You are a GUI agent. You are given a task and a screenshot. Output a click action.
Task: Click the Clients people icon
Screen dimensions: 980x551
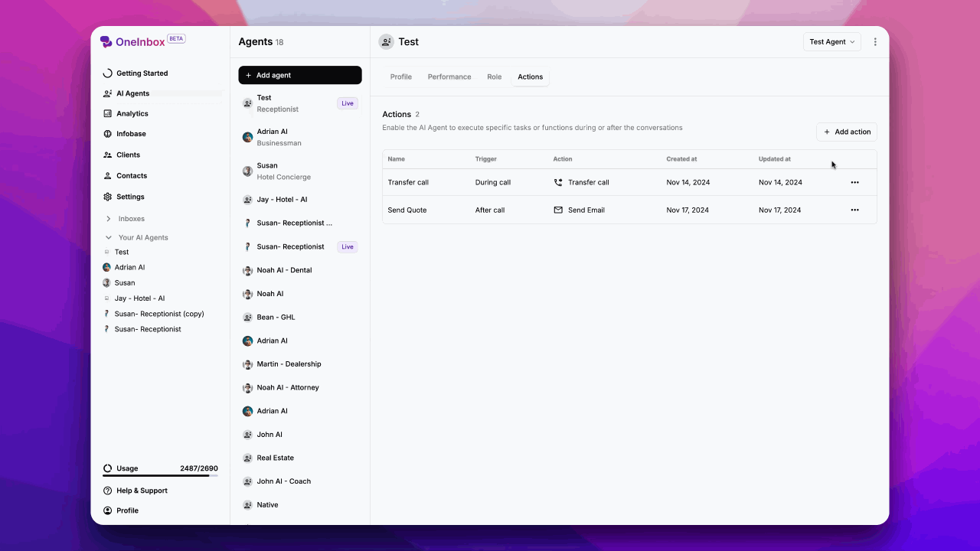coord(107,155)
